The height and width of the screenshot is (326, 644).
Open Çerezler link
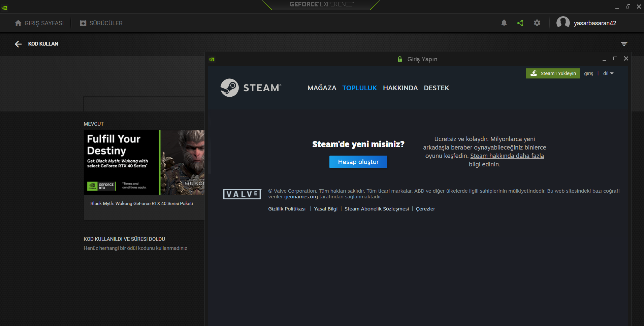pos(425,209)
